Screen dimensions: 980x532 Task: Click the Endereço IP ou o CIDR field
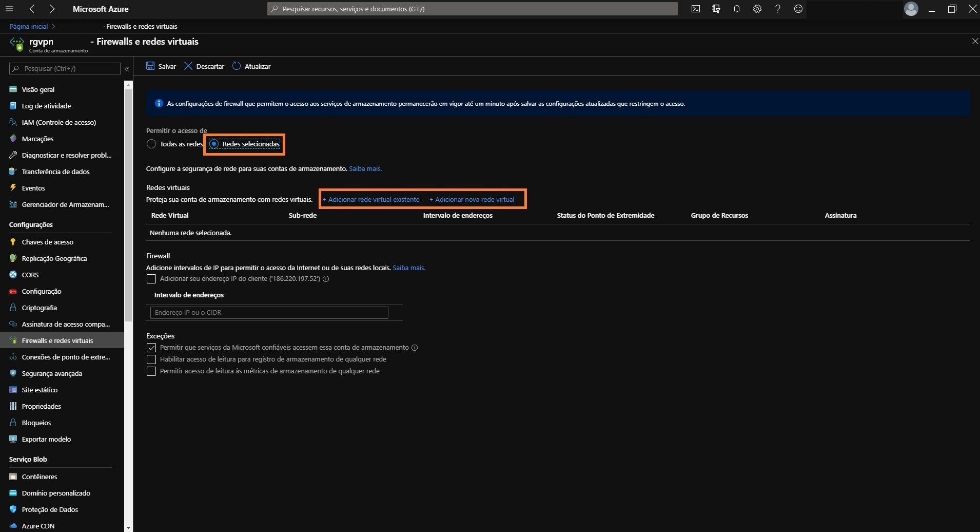[x=269, y=312]
